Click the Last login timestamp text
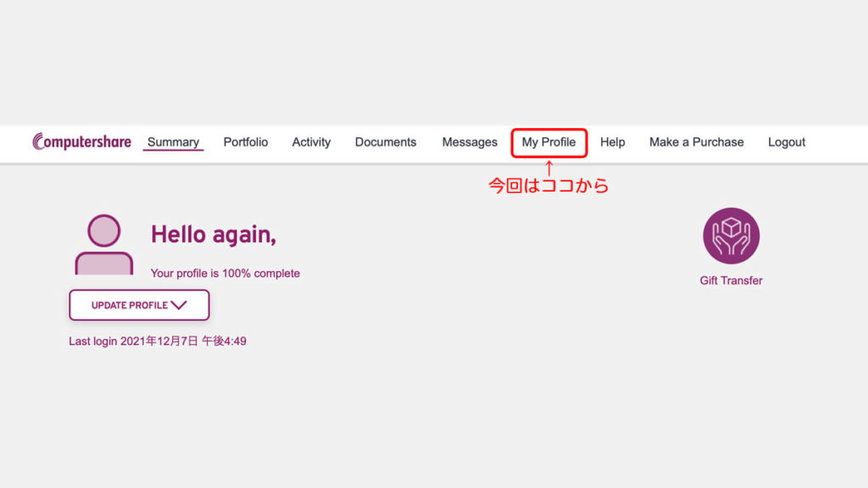This screenshot has height=488, width=868. pyautogui.click(x=157, y=341)
